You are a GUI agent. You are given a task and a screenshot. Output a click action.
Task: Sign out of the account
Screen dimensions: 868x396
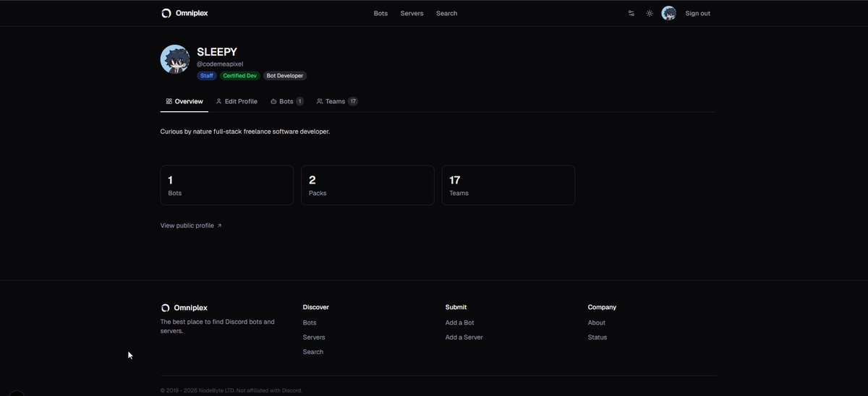pyautogui.click(x=697, y=13)
